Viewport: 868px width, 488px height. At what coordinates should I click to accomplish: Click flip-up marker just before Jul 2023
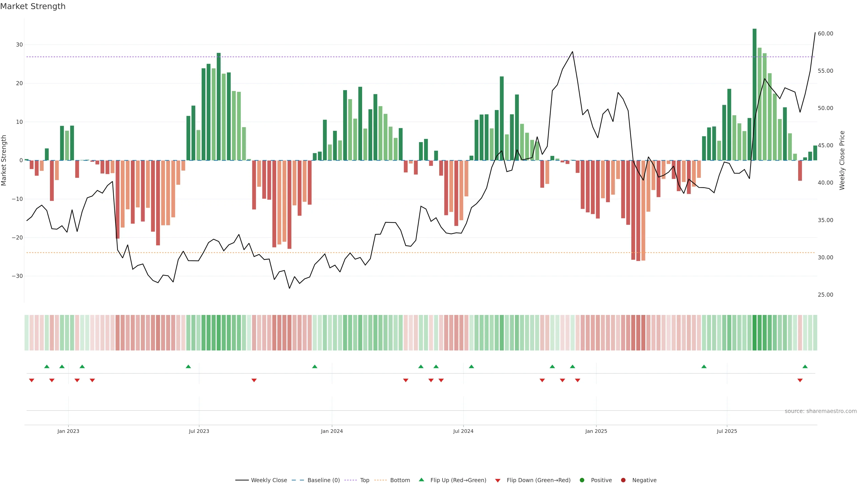188,366
